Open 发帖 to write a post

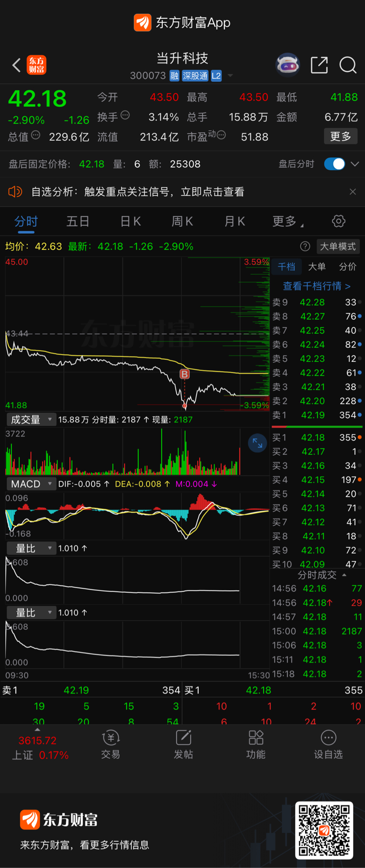(x=183, y=744)
